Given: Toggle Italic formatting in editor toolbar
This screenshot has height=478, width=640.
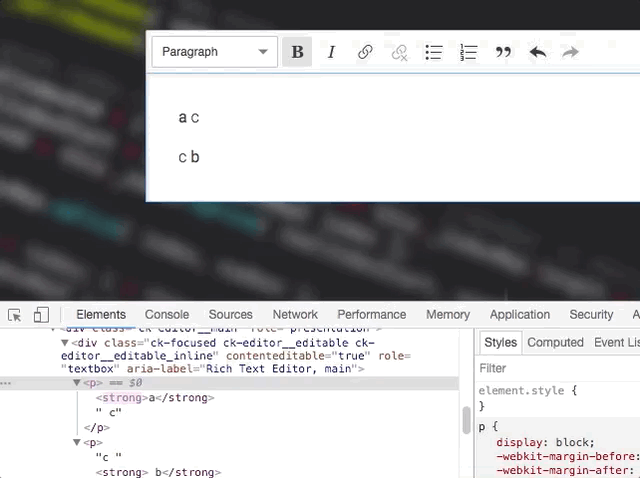Looking at the screenshot, I should 331,52.
